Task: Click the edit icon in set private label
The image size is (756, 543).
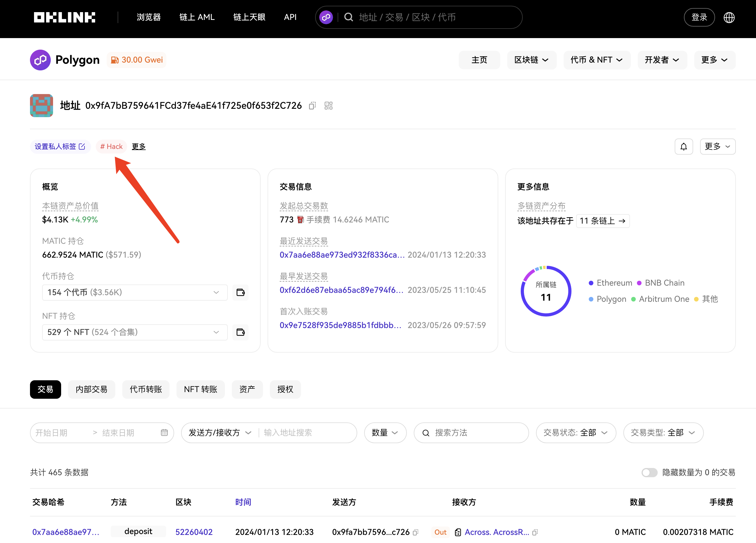Action: (82, 147)
